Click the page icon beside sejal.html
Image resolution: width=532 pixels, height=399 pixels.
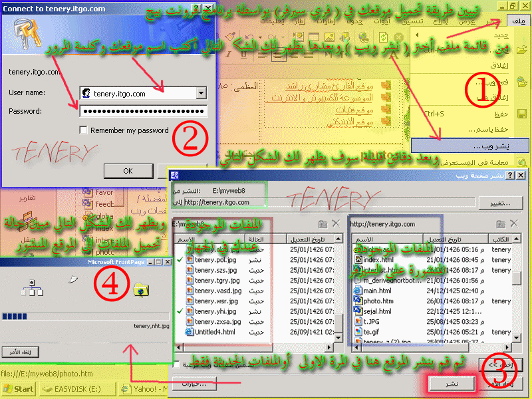[x=358, y=311]
